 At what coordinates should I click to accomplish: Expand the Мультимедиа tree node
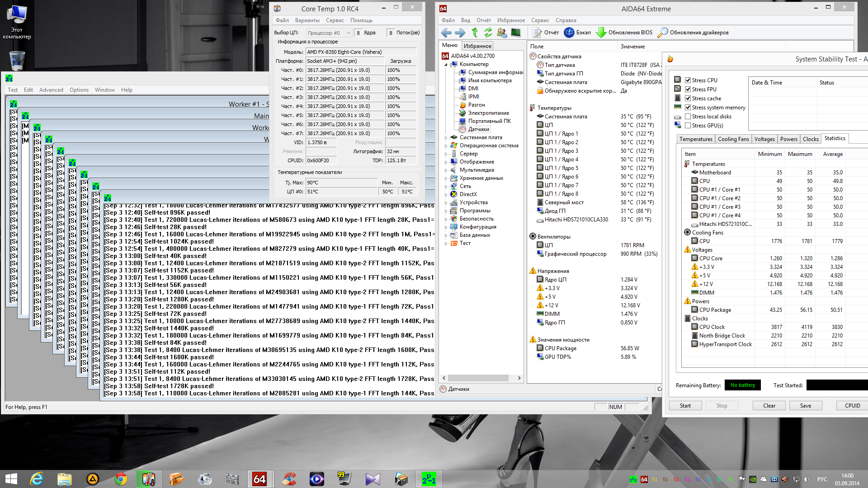point(446,170)
